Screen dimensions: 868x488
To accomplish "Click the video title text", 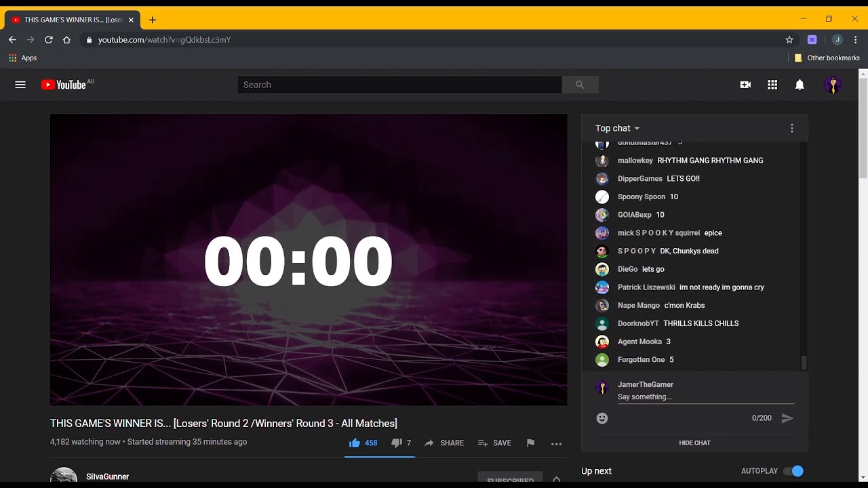I will (224, 424).
